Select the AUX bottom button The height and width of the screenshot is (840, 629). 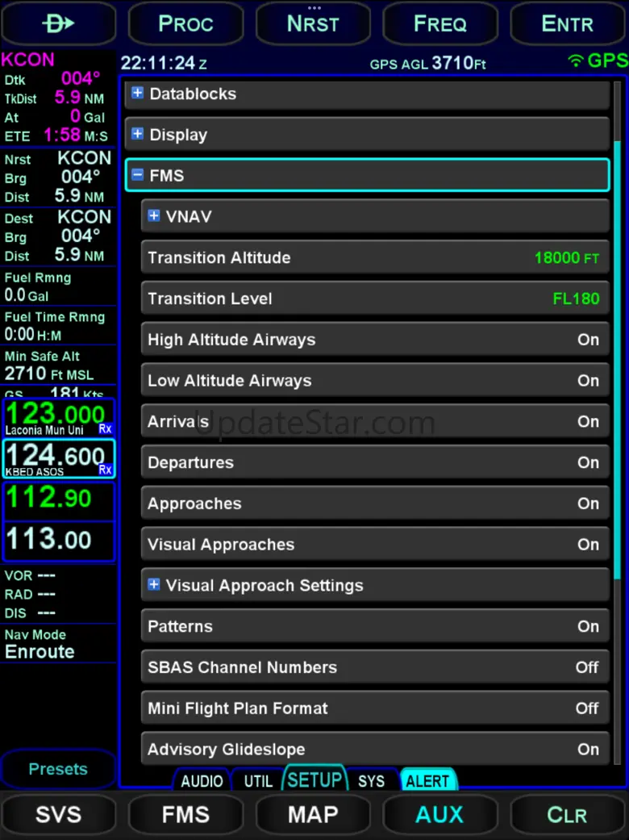tap(440, 815)
